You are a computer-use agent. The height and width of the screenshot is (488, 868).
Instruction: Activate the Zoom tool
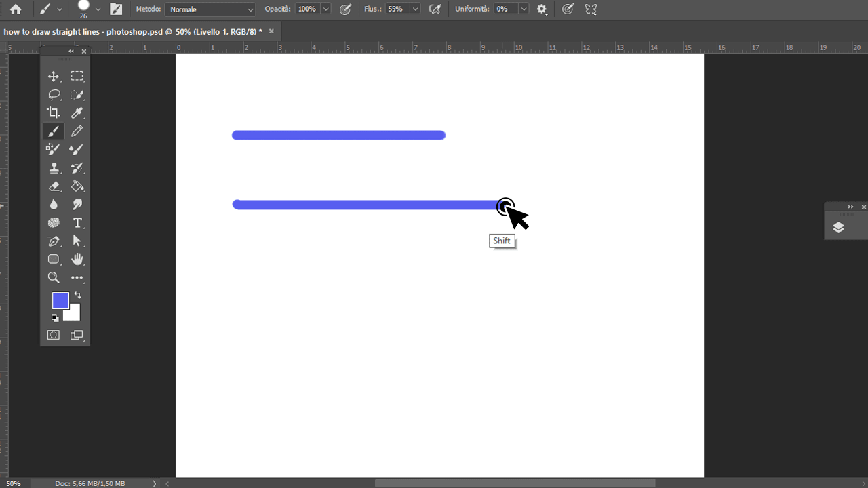(x=54, y=277)
